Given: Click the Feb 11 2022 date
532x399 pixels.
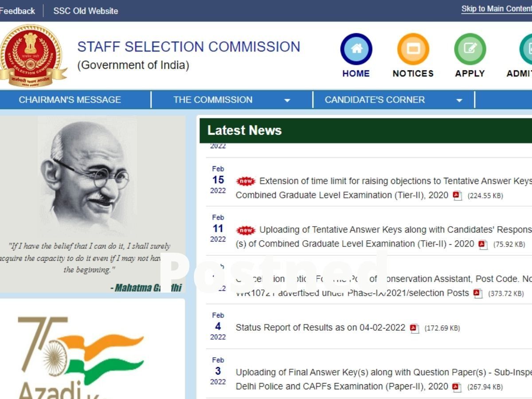Looking at the screenshot, I should click(x=218, y=228).
